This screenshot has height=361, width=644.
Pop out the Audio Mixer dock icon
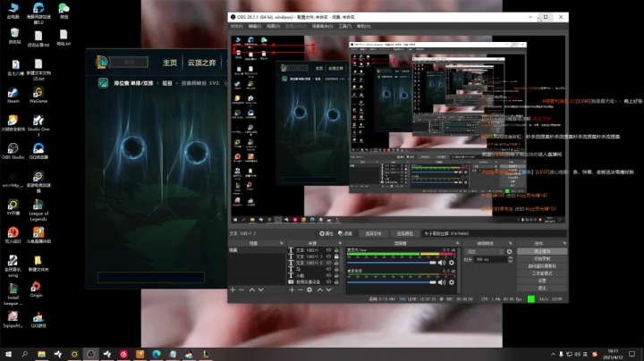coord(458,243)
